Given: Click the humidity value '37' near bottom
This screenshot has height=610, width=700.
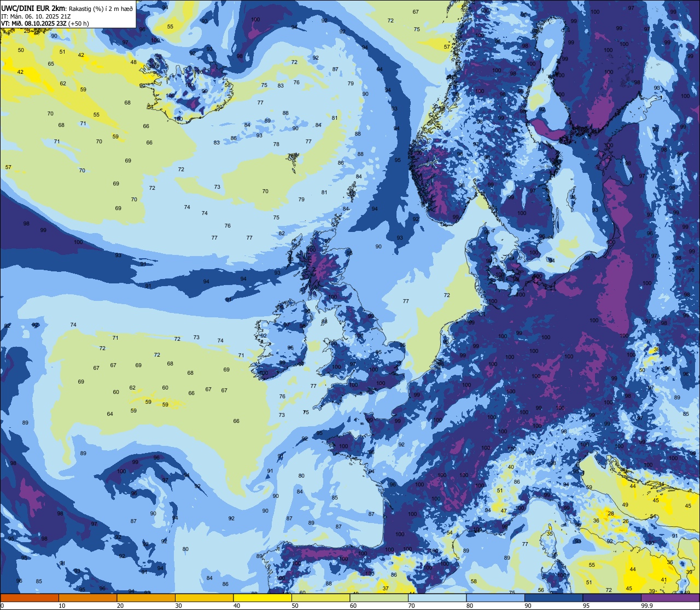Looking at the screenshot, I should 386,589.
